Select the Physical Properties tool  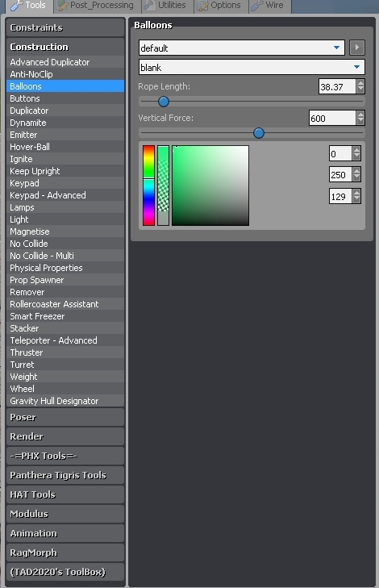[65, 267]
